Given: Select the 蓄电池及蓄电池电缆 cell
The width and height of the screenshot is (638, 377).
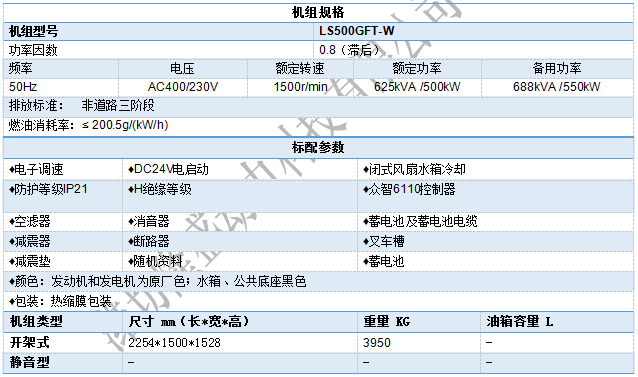Looking at the screenshot, I should tap(496, 222).
